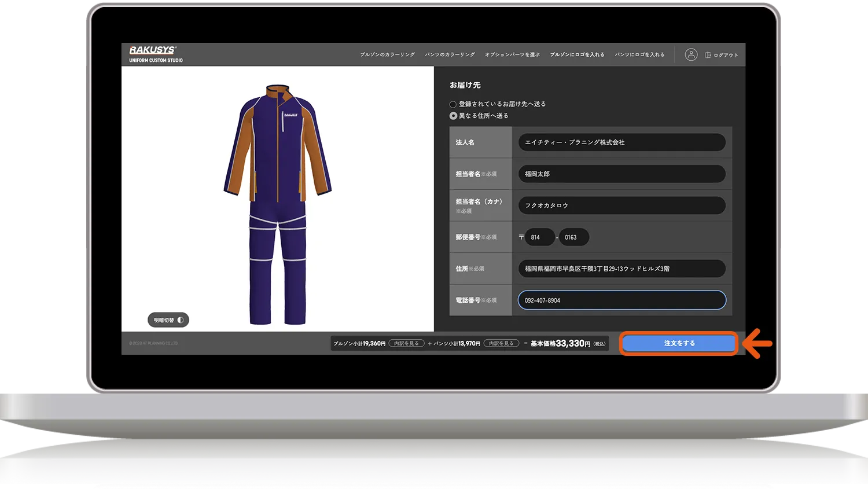Image resolution: width=868 pixels, height=492 pixels.
Task: Click the 法人名 company name field
Action: [x=621, y=142]
